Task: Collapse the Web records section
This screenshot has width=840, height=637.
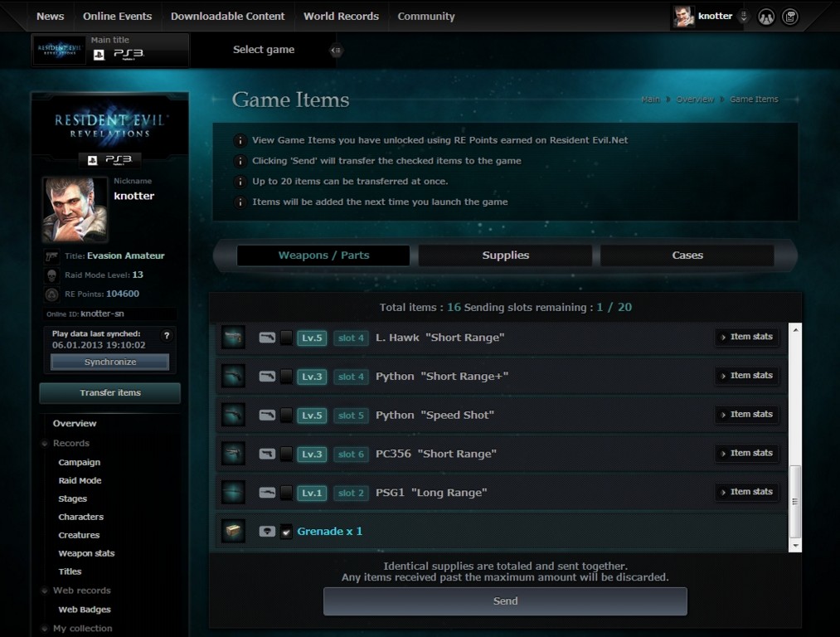Action: [45, 591]
